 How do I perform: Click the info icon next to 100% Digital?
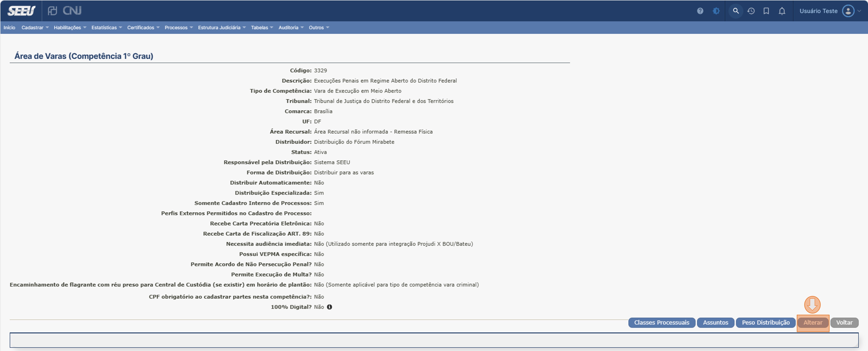[329, 307]
